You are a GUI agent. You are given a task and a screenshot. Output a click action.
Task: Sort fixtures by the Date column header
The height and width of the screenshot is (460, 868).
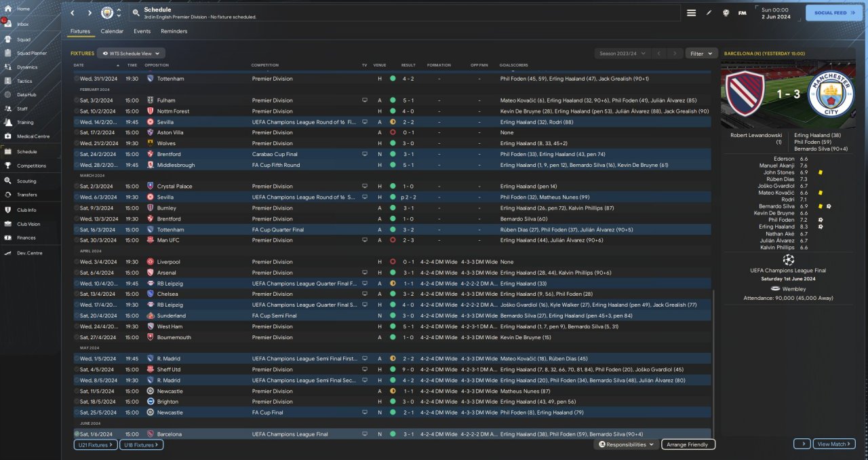point(79,65)
